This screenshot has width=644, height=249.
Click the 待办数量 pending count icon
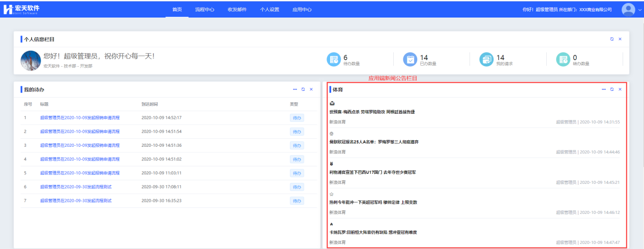[x=334, y=59]
